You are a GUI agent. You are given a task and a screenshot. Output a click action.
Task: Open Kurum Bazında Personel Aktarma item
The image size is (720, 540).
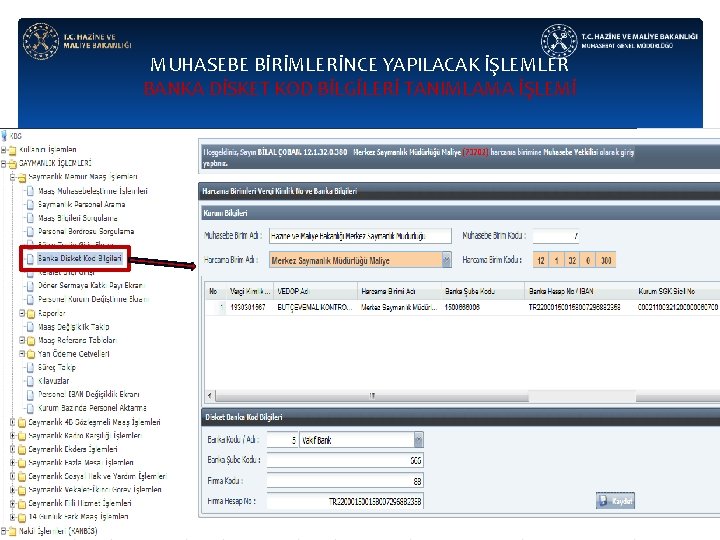point(92,408)
